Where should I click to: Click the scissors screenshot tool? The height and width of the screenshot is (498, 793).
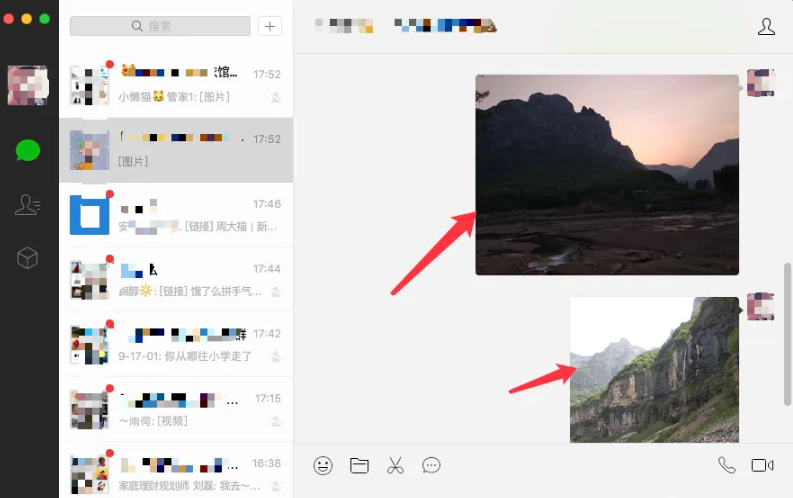coord(395,465)
